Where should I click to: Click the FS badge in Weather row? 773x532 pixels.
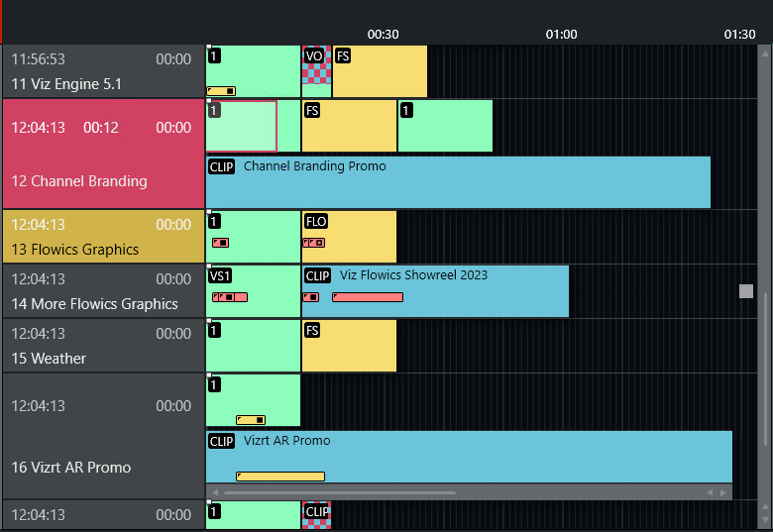pyautogui.click(x=312, y=330)
